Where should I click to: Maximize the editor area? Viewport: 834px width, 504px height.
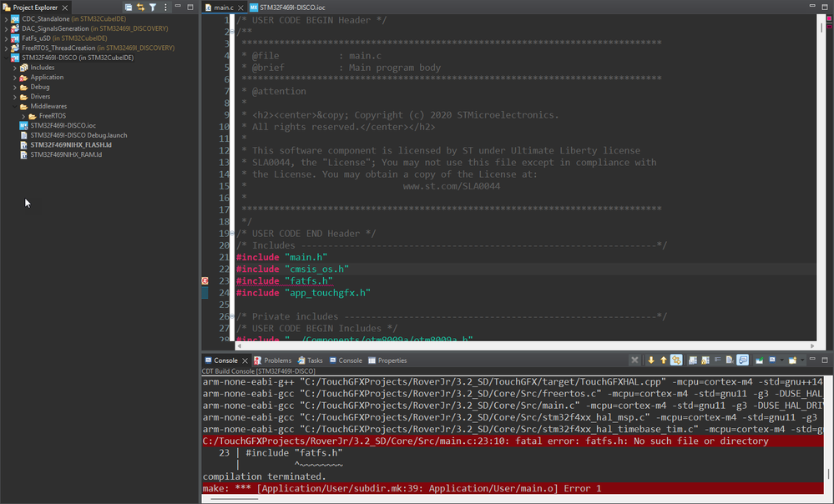[825, 7]
